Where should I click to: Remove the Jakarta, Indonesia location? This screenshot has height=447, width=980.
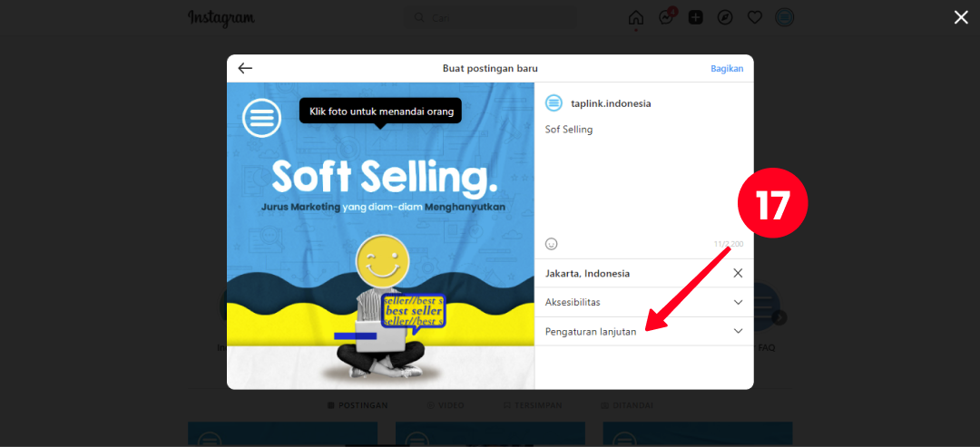coord(738,273)
